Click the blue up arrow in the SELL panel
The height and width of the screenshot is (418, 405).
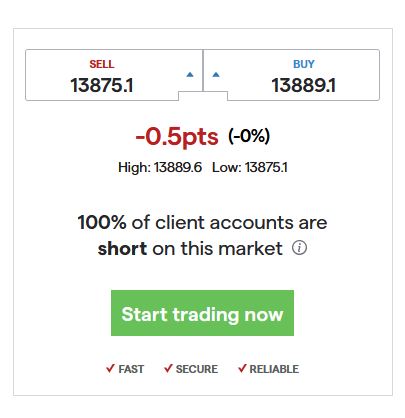click(x=190, y=74)
